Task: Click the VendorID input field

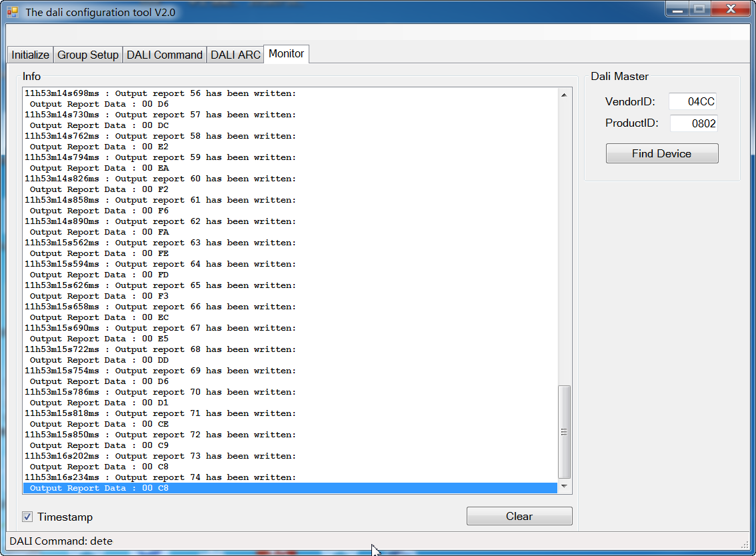Action: (x=693, y=101)
